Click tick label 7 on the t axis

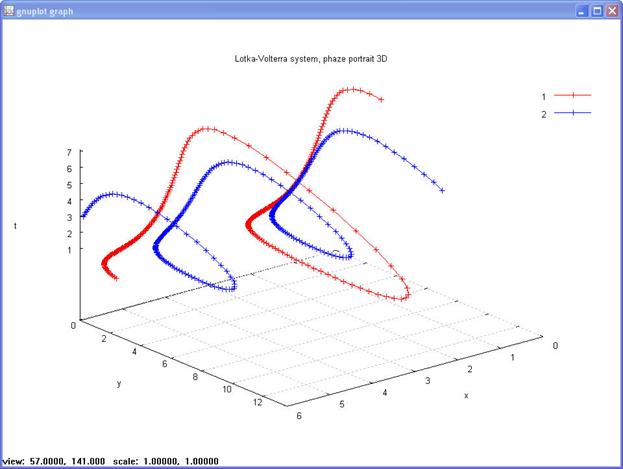coord(68,152)
